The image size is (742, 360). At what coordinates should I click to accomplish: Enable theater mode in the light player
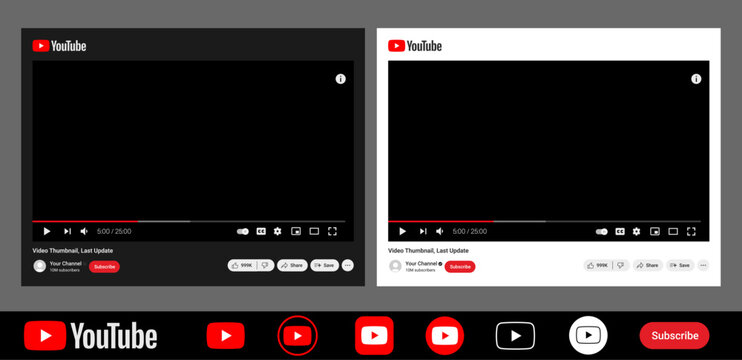(673, 231)
